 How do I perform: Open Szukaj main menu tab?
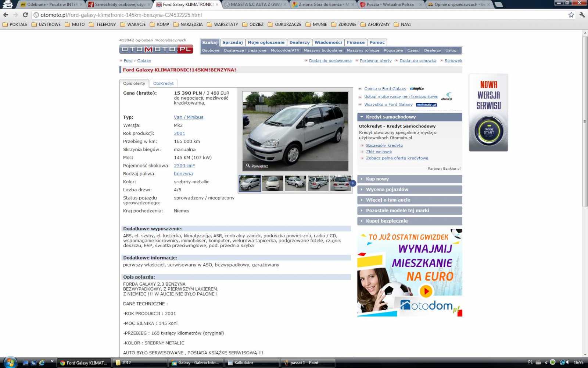(x=210, y=42)
